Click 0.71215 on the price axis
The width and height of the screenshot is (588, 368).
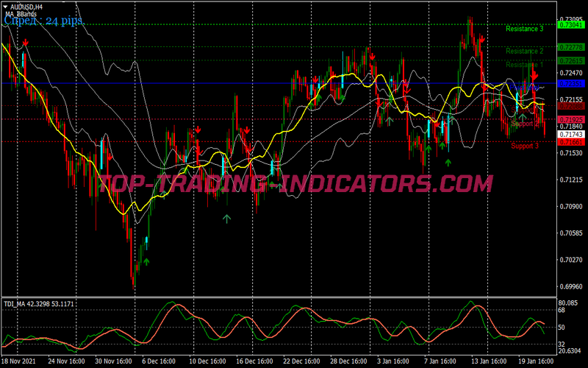tap(571, 180)
